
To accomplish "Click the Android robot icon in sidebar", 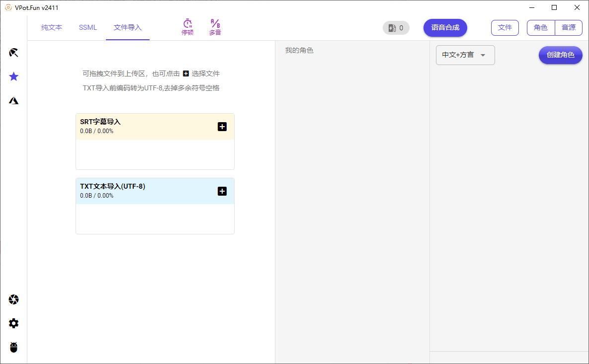I will point(14,347).
